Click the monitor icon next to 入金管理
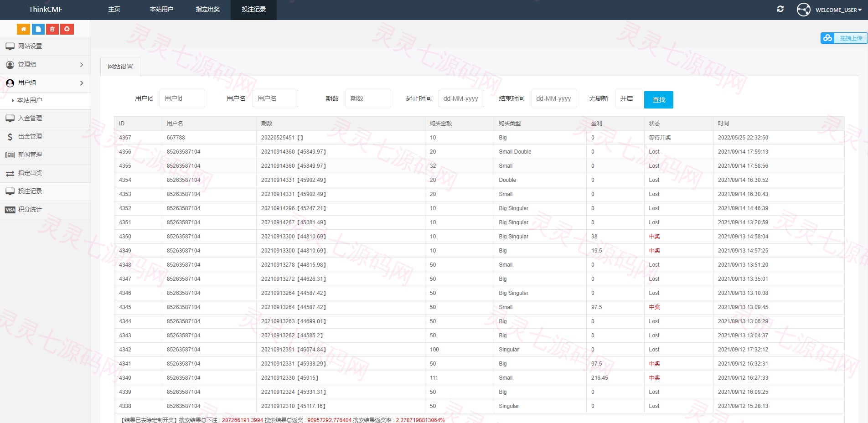The image size is (868, 423). click(10, 118)
